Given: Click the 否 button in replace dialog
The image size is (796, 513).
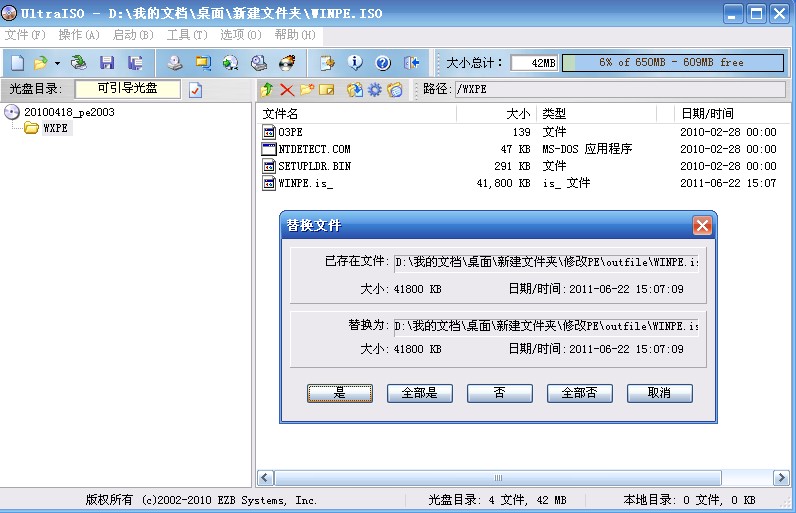Looking at the screenshot, I should (500, 393).
